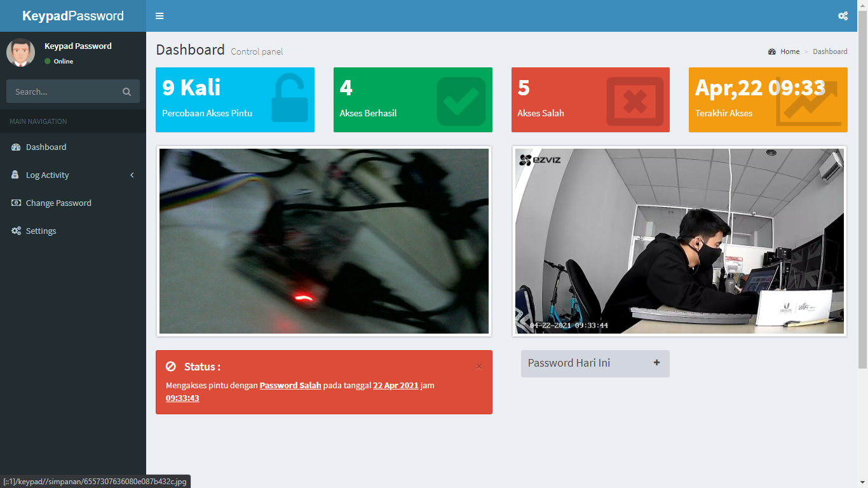Dismiss the red Status alert
868x488 pixels.
tap(479, 367)
